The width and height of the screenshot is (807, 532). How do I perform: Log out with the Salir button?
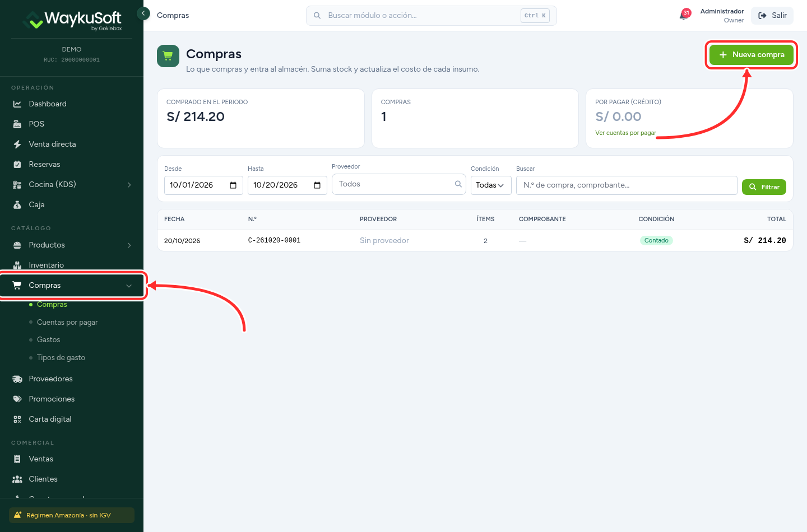point(772,16)
